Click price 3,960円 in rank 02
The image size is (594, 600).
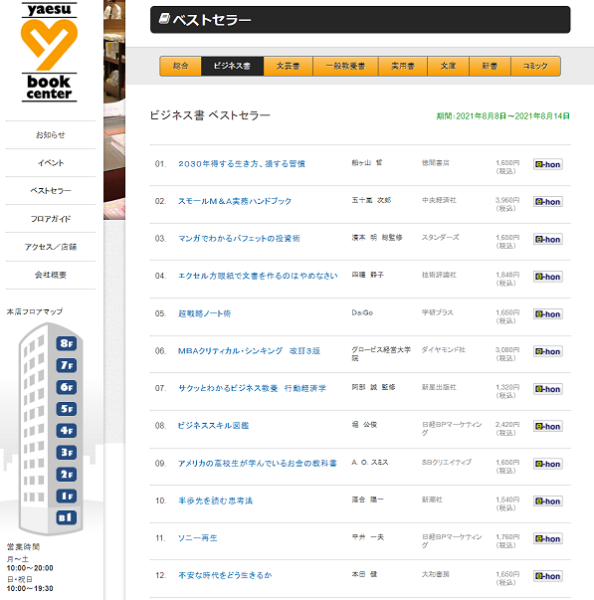tap(507, 200)
